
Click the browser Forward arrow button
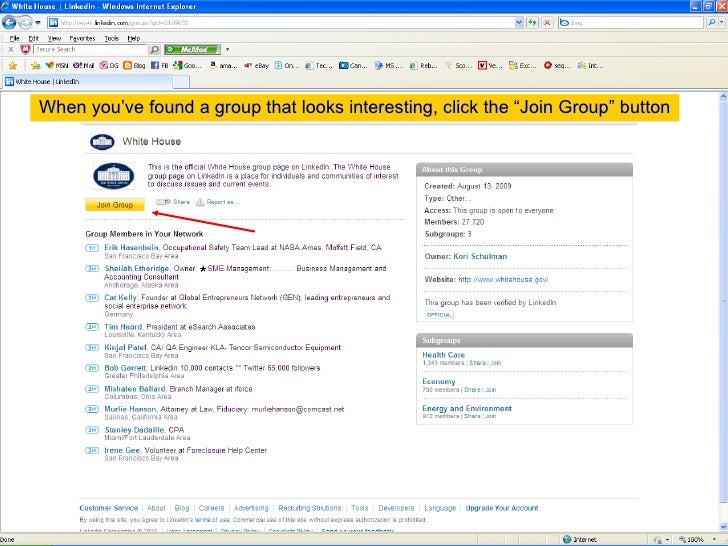(25, 22)
